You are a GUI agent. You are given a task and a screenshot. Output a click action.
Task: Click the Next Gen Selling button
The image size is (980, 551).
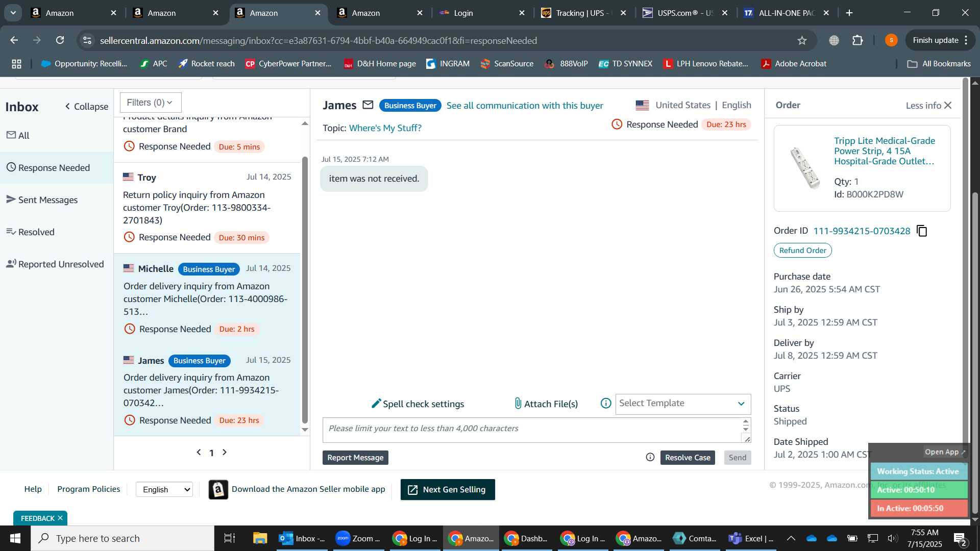448,489
